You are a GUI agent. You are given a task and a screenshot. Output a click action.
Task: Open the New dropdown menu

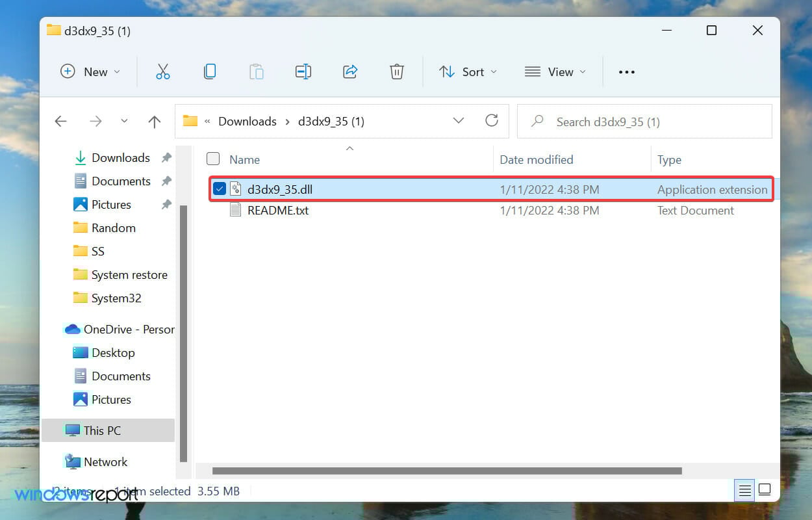90,71
